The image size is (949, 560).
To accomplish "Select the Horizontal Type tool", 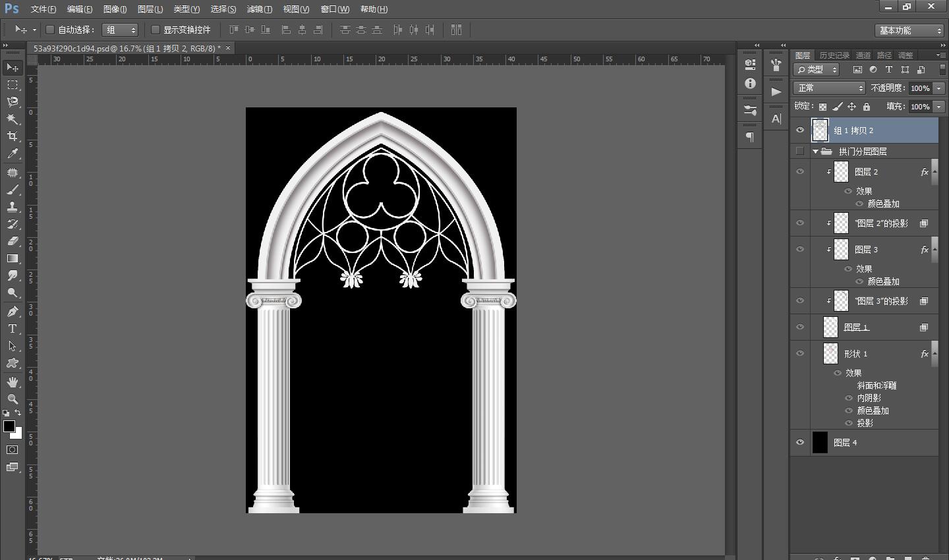I will point(13,329).
